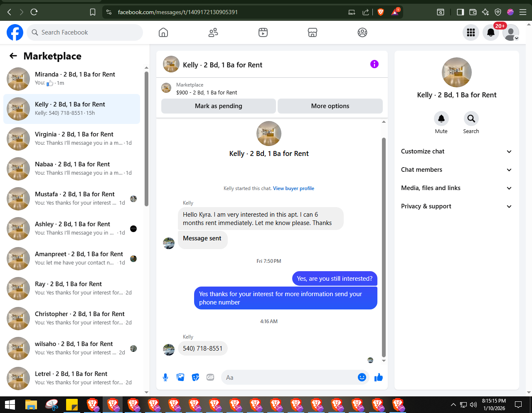The image size is (532, 413).
Task: Click the Marketplace $900 listing banner
Action: 272,88
